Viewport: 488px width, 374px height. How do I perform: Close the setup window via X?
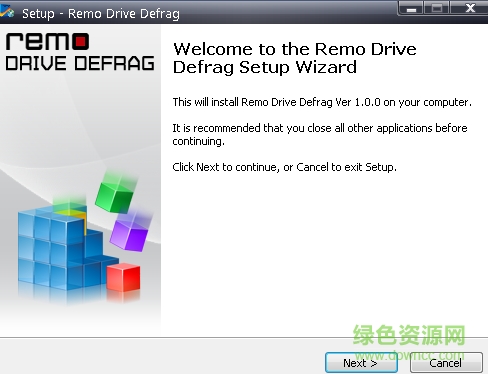click(x=470, y=8)
